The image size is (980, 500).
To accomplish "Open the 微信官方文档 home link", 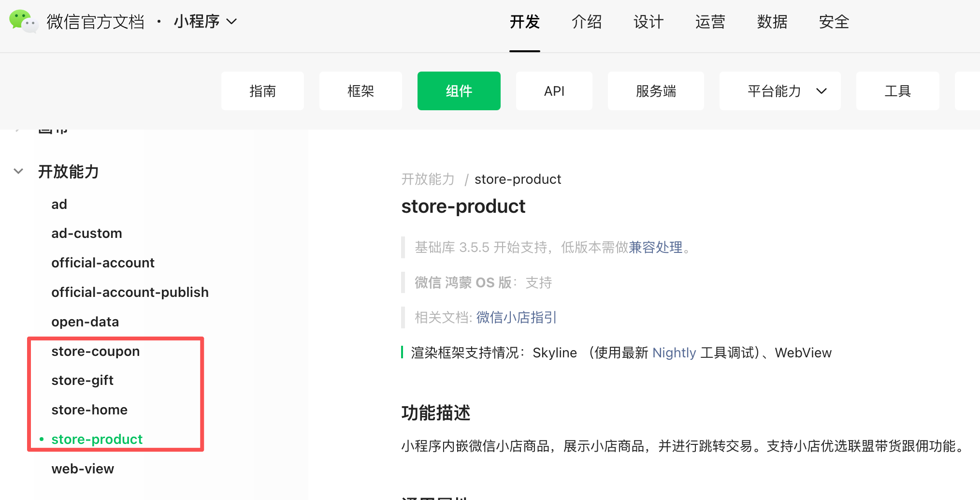I will [96, 22].
